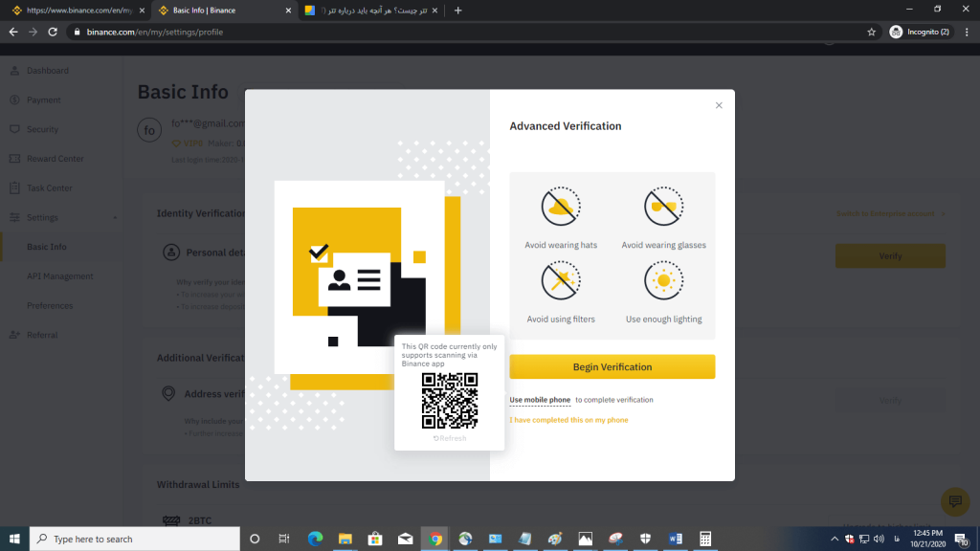Select Basic Info in the sidebar

coord(46,247)
